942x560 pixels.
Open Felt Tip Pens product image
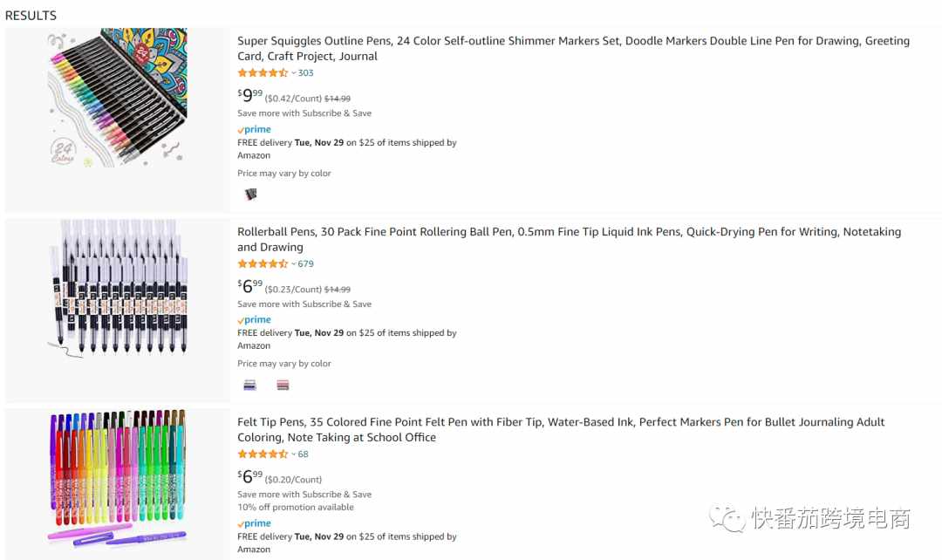(117, 479)
